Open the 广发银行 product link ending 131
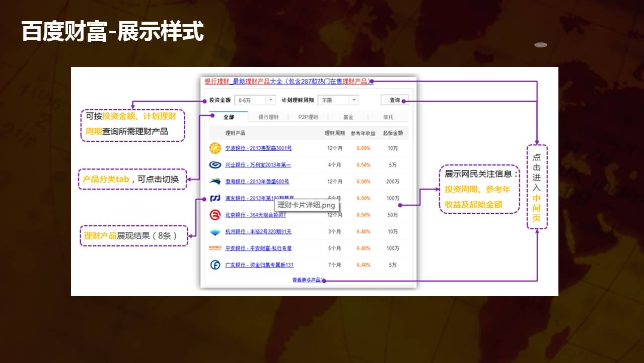644x363 pixels. click(259, 265)
